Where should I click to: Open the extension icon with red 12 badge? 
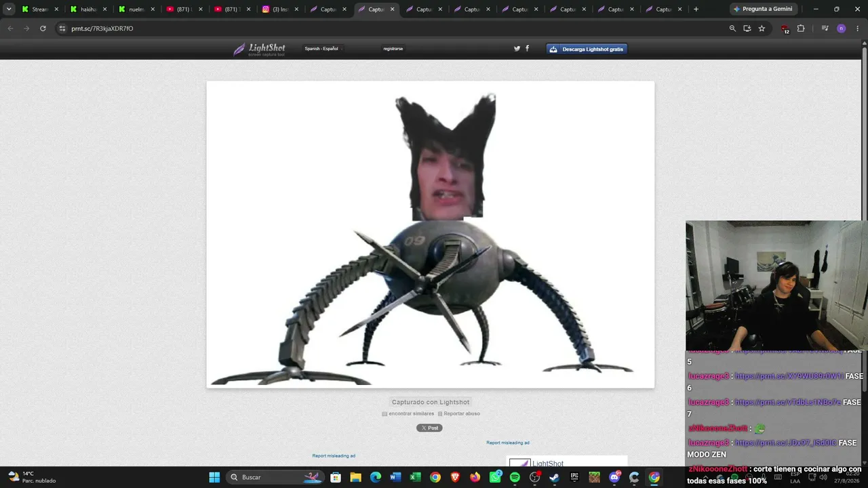point(785,29)
